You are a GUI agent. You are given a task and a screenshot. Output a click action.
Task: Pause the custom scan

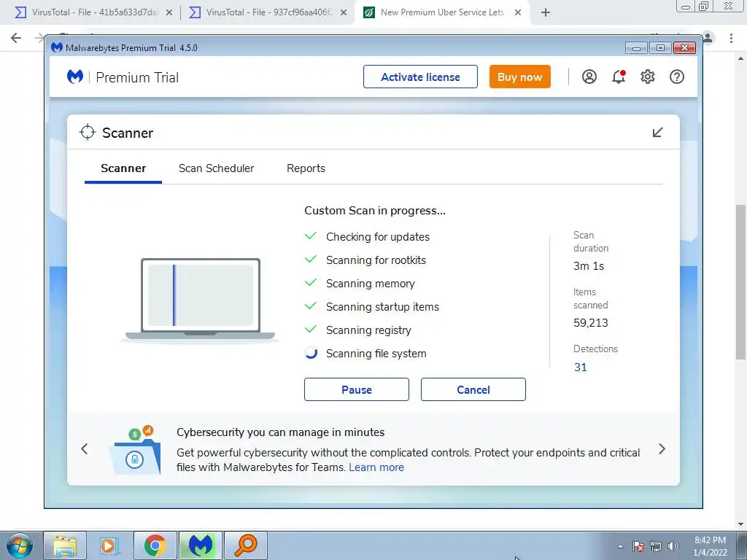tap(356, 389)
